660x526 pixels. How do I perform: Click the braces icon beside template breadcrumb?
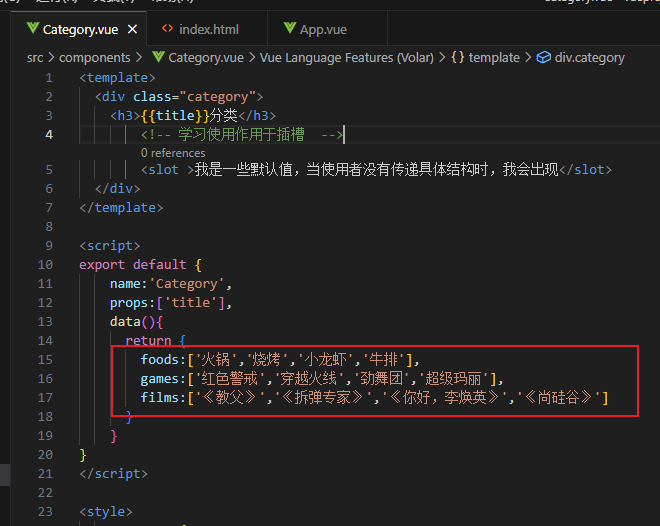coord(458,57)
